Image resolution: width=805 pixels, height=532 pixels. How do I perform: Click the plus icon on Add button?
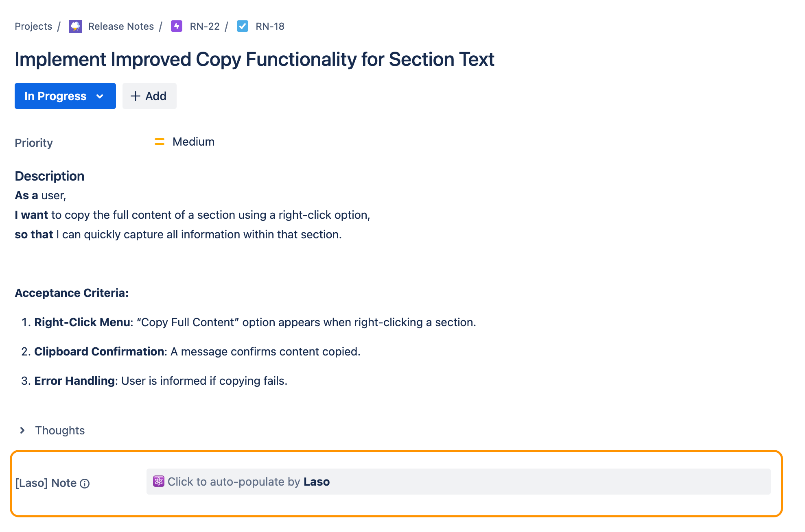(x=135, y=96)
